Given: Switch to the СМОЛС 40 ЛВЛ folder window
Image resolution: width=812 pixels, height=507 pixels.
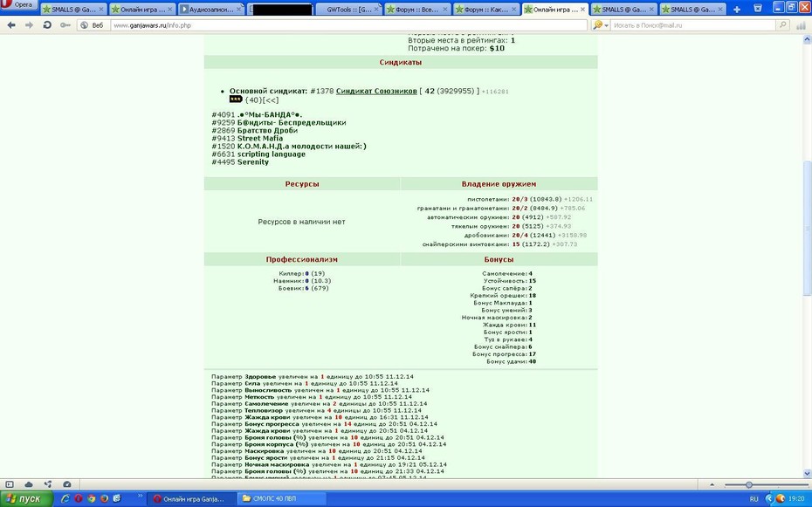Looking at the screenshot, I should point(282,499).
